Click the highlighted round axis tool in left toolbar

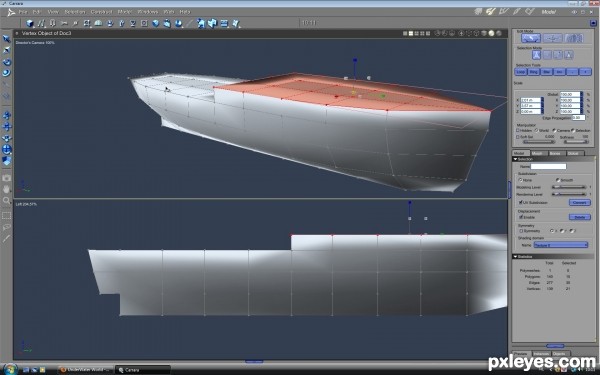7,150
